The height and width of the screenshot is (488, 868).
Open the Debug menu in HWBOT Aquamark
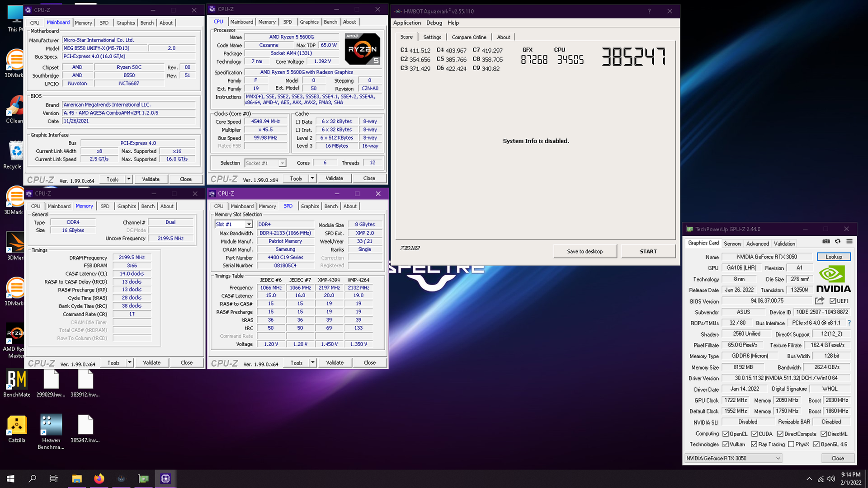434,23
